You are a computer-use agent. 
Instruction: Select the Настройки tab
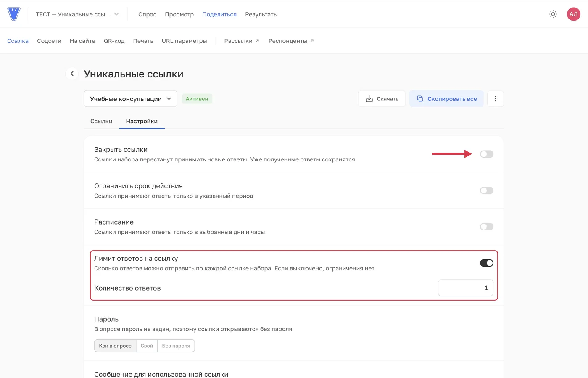click(142, 121)
